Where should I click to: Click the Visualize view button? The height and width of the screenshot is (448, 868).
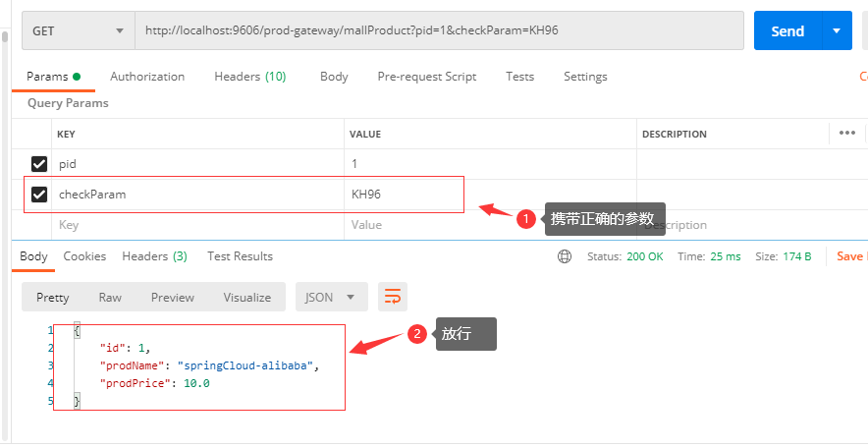(x=246, y=297)
